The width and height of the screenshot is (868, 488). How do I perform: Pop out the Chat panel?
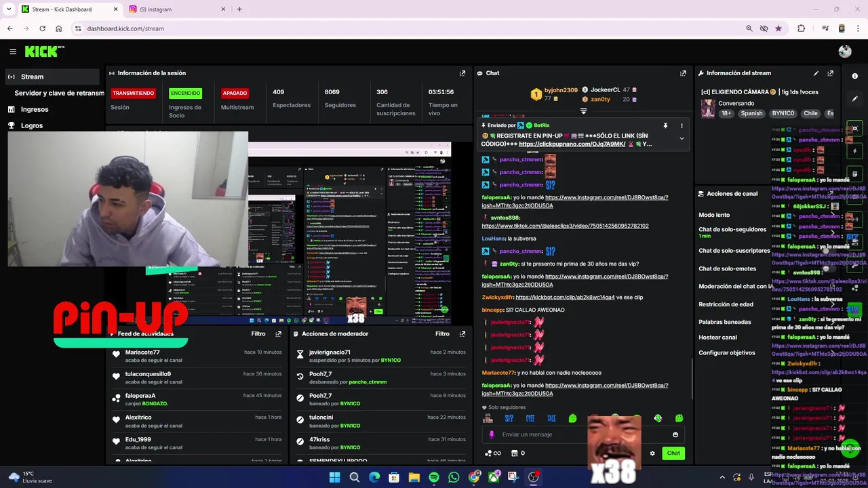pyautogui.click(x=683, y=73)
